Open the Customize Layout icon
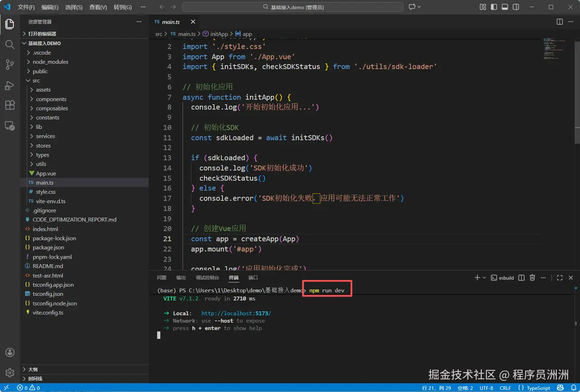The width and height of the screenshot is (580, 392). point(483,7)
